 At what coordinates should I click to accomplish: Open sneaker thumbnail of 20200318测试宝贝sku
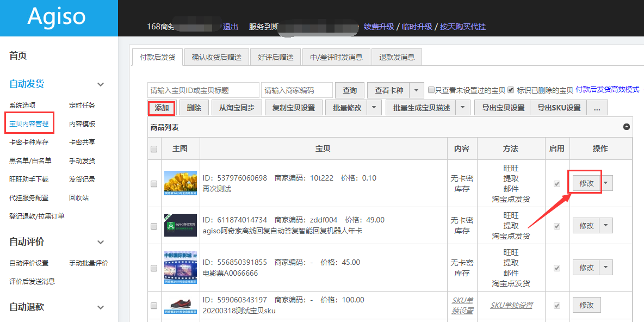click(180, 306)
